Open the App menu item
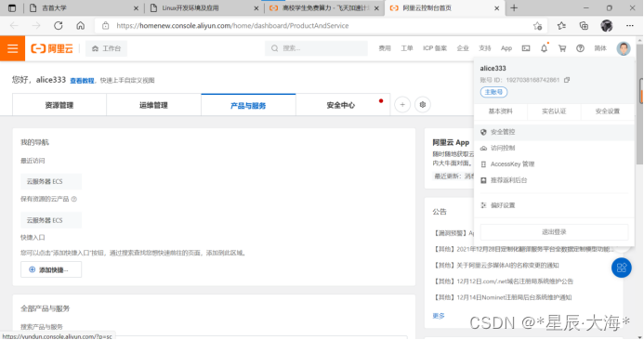The height and width of the screenshot is (340, 644). [506, 48]
